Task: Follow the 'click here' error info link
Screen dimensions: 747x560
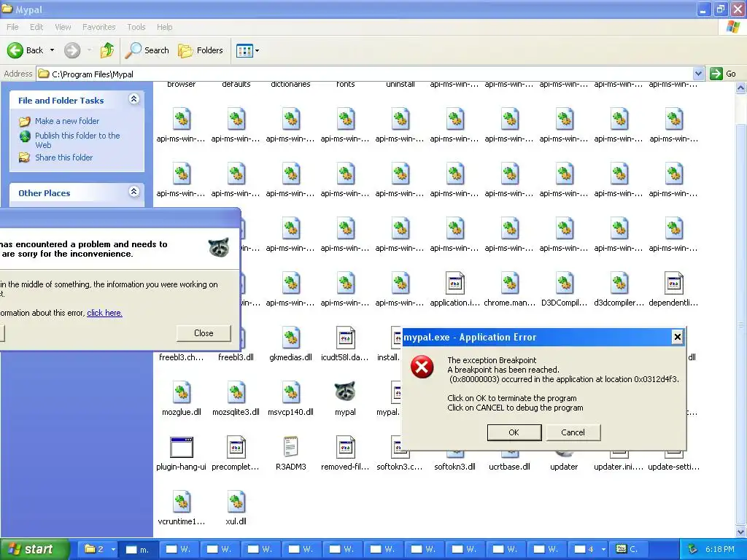Action: pos(104,313)
